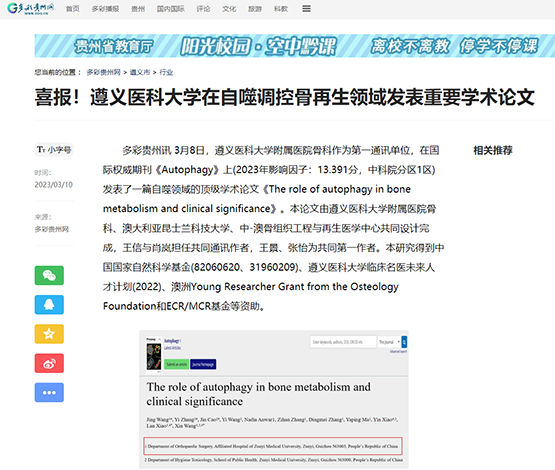The width and height of the screenshot is (555, 470).
Task: Click the 阳光校园·空中黔课 banner
Action: 294,46
